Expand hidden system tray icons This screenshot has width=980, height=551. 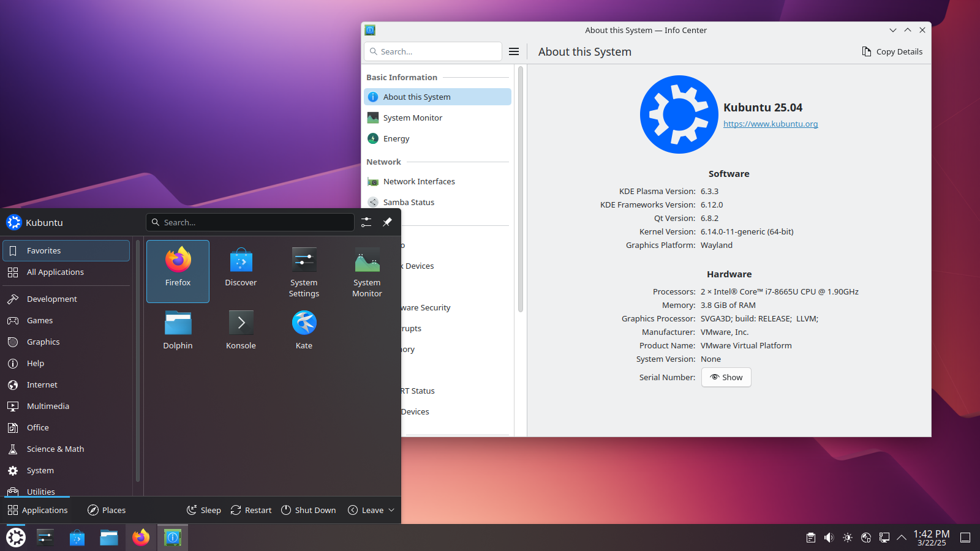[x=900, y=537]
